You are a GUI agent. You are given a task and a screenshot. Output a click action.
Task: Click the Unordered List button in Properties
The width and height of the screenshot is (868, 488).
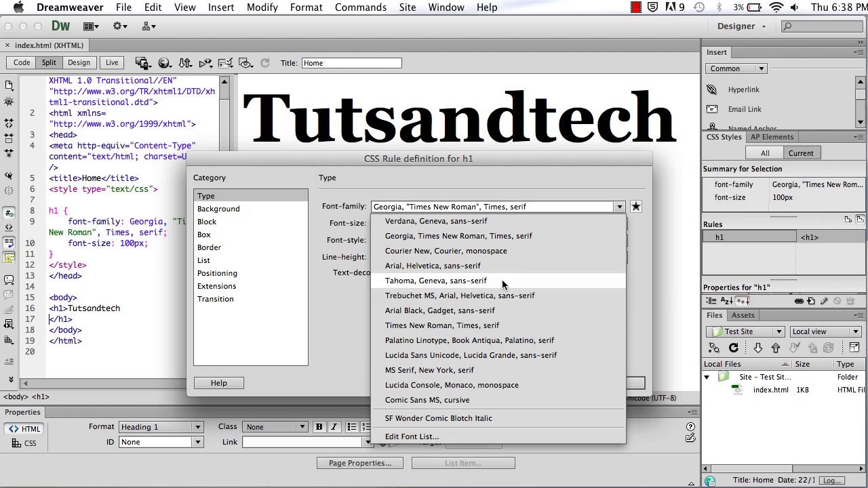(x=352, y=427)
